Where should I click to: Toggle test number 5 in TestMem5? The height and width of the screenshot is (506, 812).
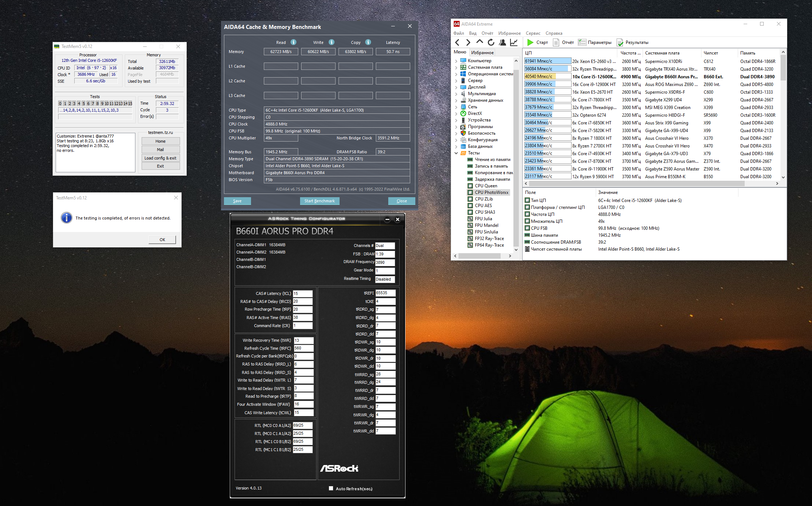pyautogui.click(x=83, y=104)
